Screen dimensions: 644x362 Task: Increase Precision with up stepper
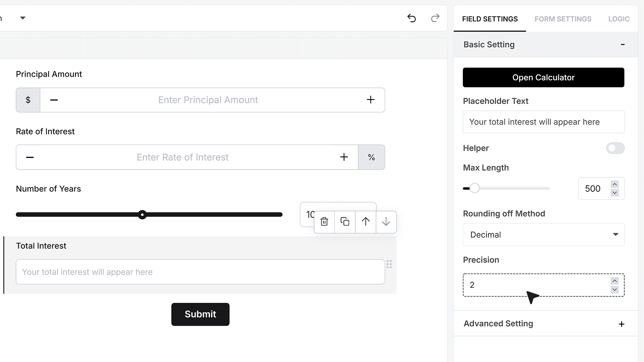pyautogui.click(x=614, y=281)
